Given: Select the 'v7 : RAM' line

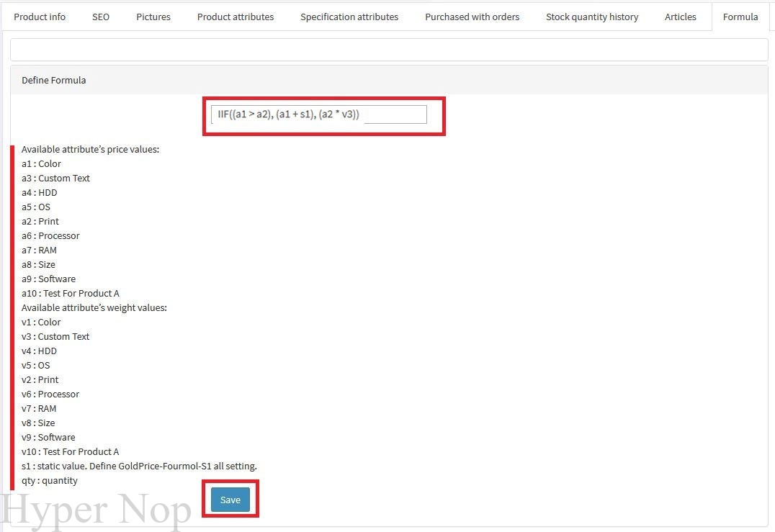Looking at the screenshot, I should tap(39, 408).
